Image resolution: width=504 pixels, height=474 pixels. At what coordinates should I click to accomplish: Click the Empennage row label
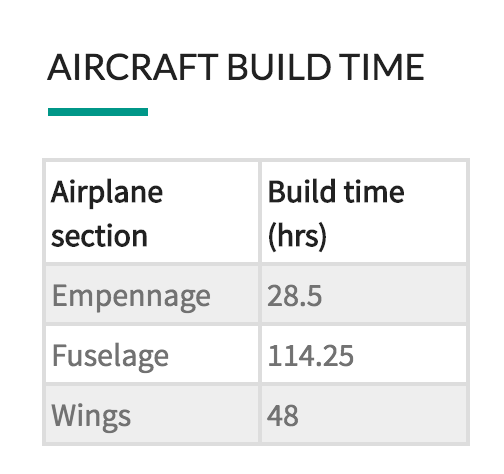(x=131, y=296)
